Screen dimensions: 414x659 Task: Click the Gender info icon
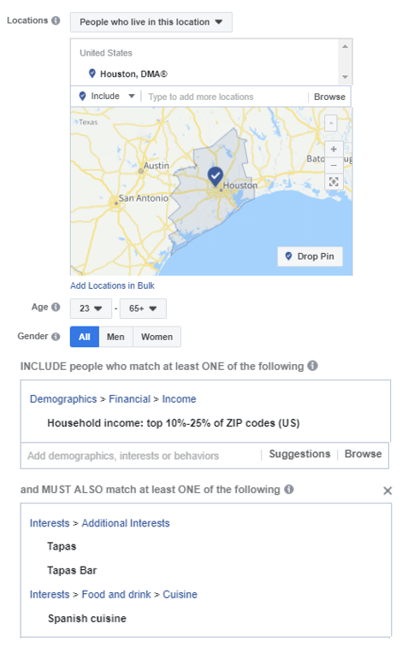coord(55,336)
